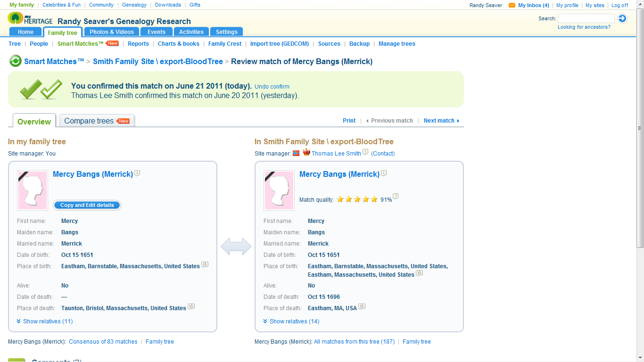The image size is (644, 362).
Task: Click the vertical page scrollbar
Action: (x=640, y=128)
